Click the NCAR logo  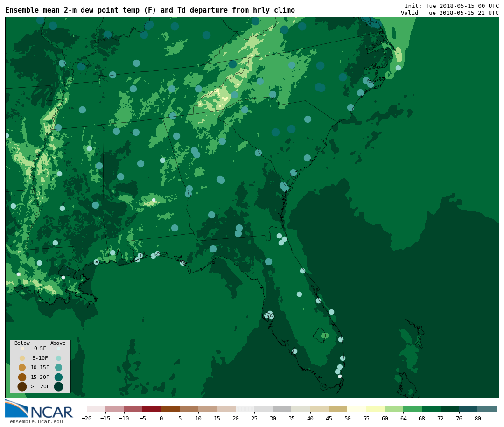[x=39, y=410]
